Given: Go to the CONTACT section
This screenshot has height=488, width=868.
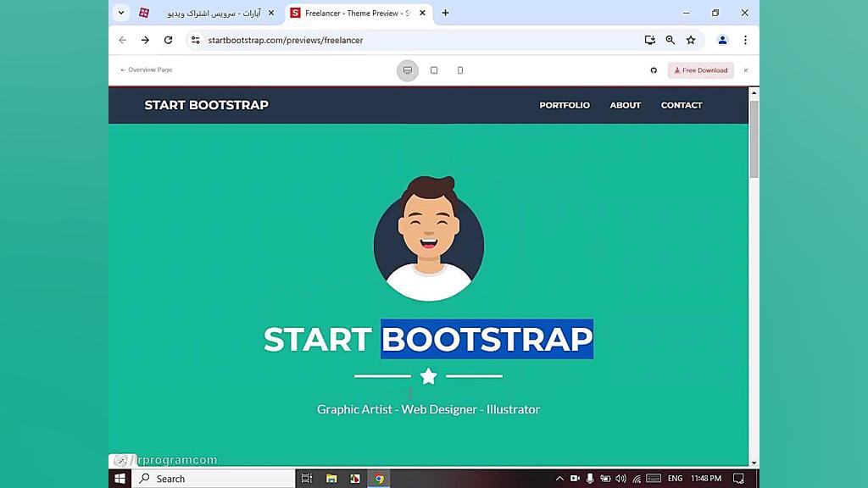Looking at the screenshot, I should tap(682, 105).
